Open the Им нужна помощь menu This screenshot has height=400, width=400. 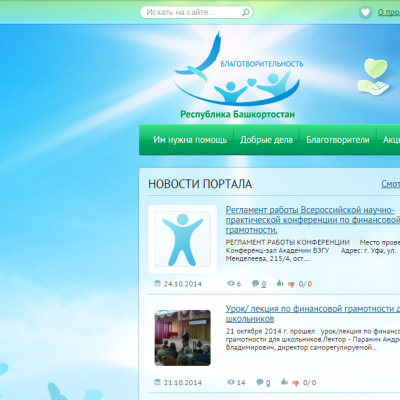click(190, 140)
